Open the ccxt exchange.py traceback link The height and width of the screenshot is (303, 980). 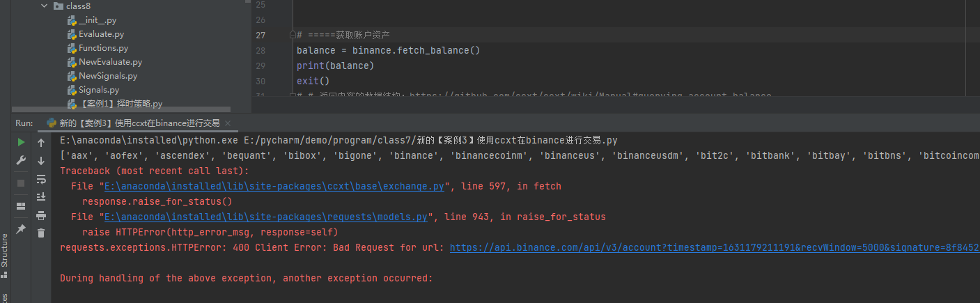pos(274,186)
